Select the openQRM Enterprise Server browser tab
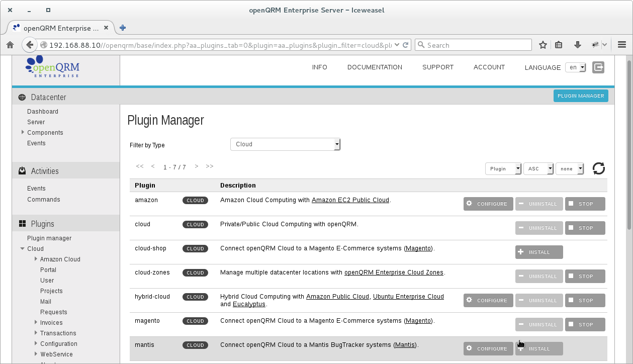The width and height of the screenshot is (633, 364). pos(60,28)
